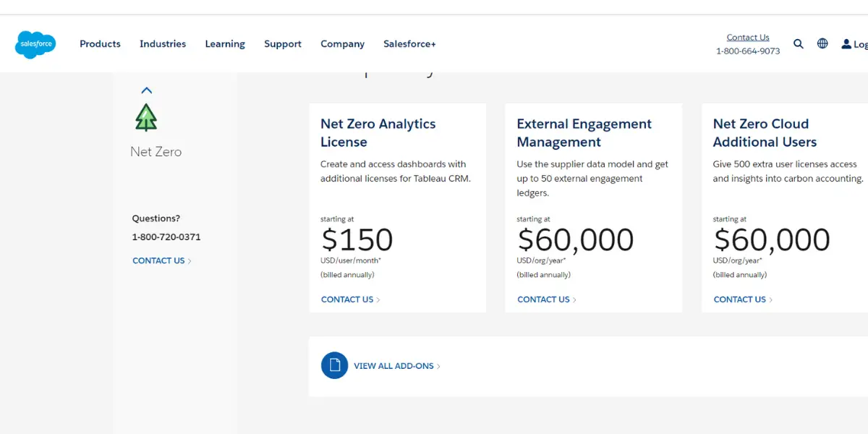Screen dimensions: 868x434
Task: Click the Net Zero sidebar label
Action: click(156, 152)
